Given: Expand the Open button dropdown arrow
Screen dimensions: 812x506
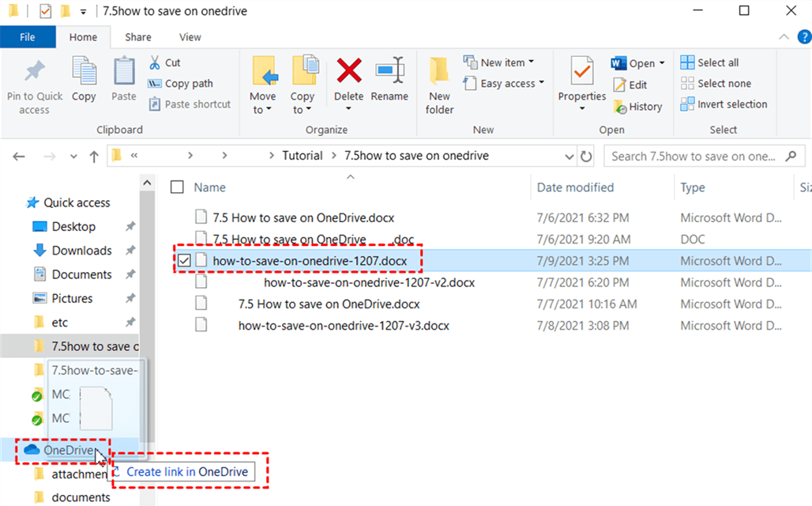Looking at the screenshot, I should pyautogui.click(x=662, y=63).
